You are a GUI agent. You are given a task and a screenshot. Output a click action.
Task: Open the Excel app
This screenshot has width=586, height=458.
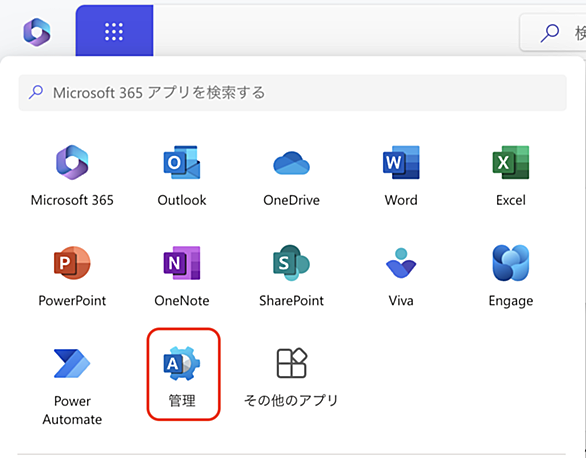click(511, 176)
